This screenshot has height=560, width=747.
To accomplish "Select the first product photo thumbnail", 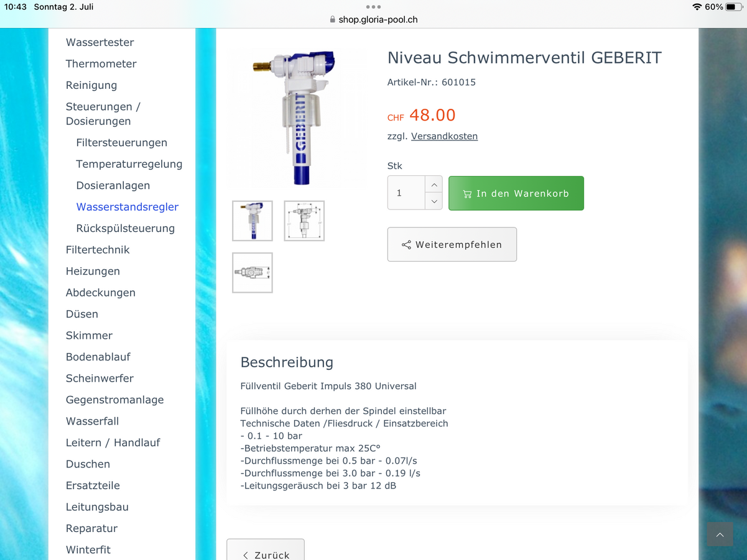I will click(253, 221).
